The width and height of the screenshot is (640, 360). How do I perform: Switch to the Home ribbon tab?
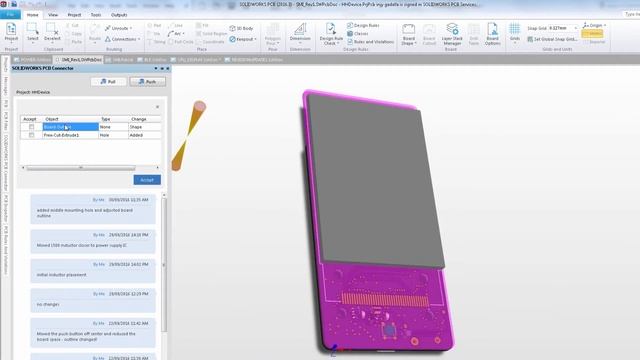point(32,15)
